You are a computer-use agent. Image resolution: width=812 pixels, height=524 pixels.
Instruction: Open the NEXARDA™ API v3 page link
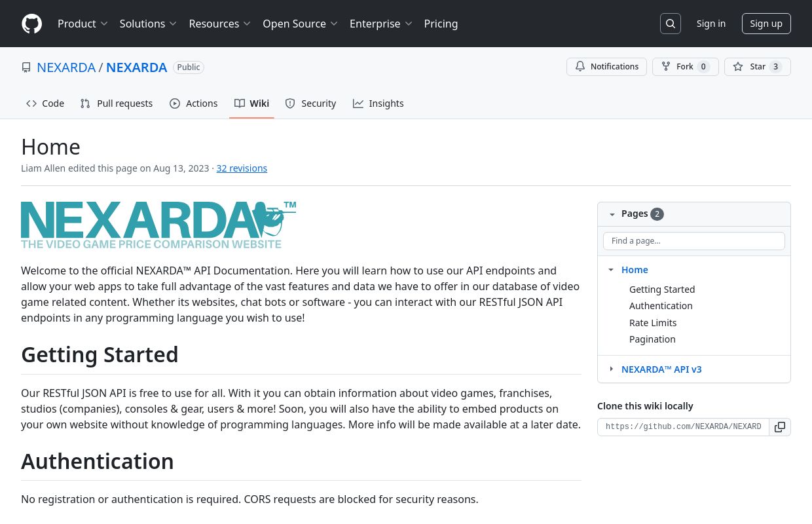point(661,369)
